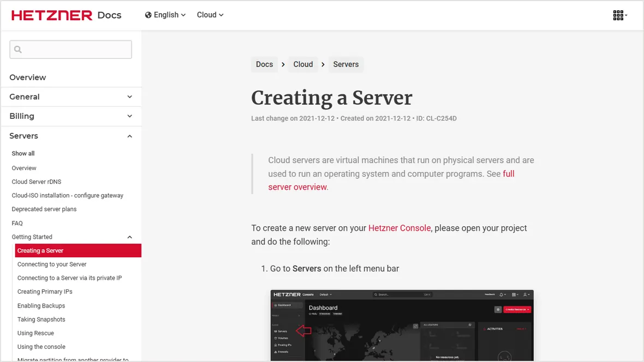This screenshot has width=644, height=362.
Task: Open Cloud Server rDNS page
Action: point(37,182)
